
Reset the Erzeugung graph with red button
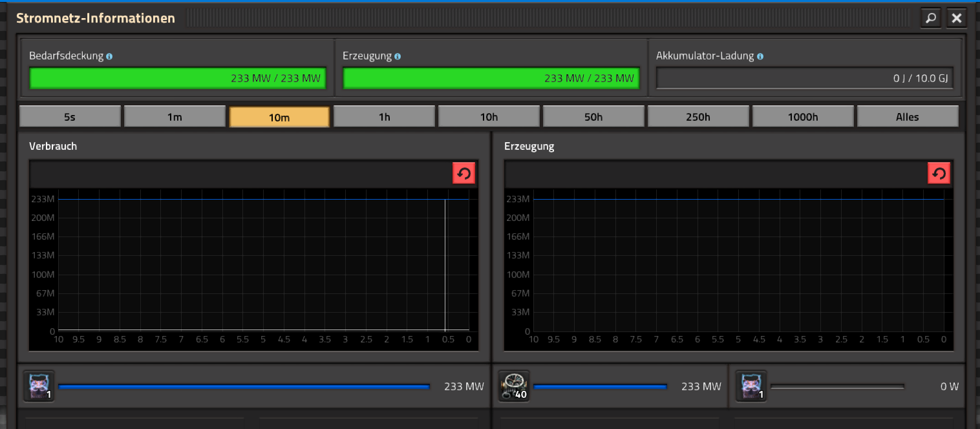(x=939, y=173)
